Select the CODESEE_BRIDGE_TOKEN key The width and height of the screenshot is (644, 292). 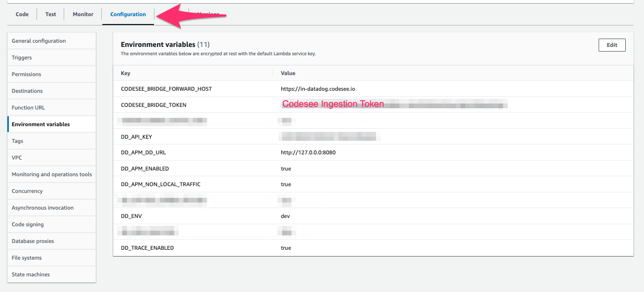[x=153, y=105]
